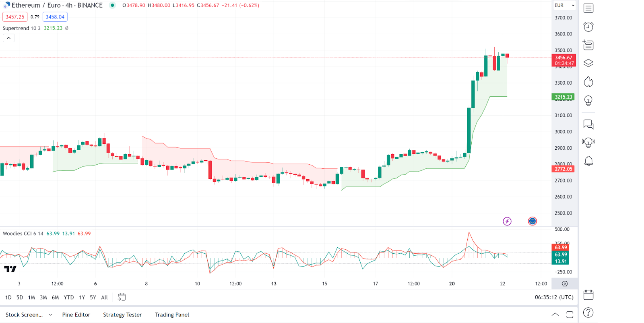644x323 pixels.
Task: Click the sell price 3457.25 button
Action: coord(15,17)
